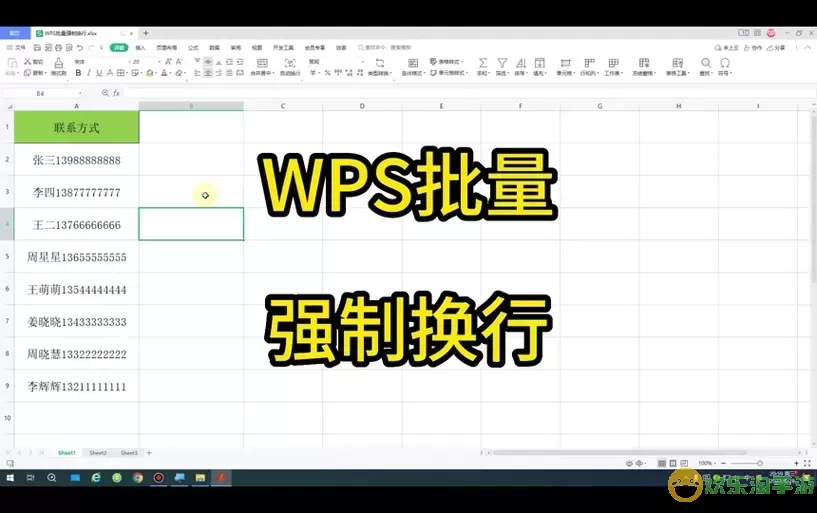
Task: Open Chrome from the taskbar
Action: coord(138,478)
